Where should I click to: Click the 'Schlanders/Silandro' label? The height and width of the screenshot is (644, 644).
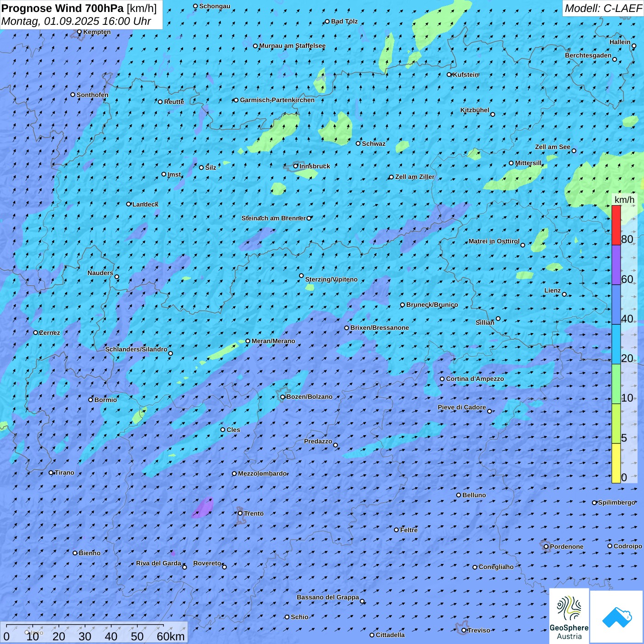tap(136, 349)
